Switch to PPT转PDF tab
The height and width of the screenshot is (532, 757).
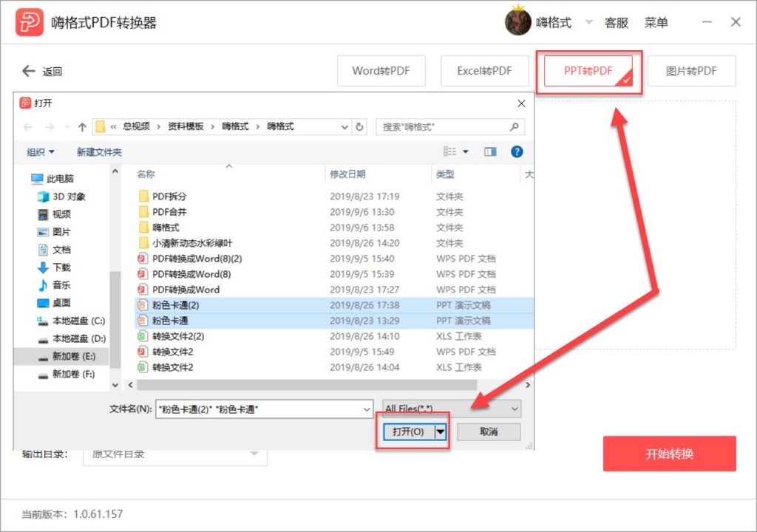588,71
